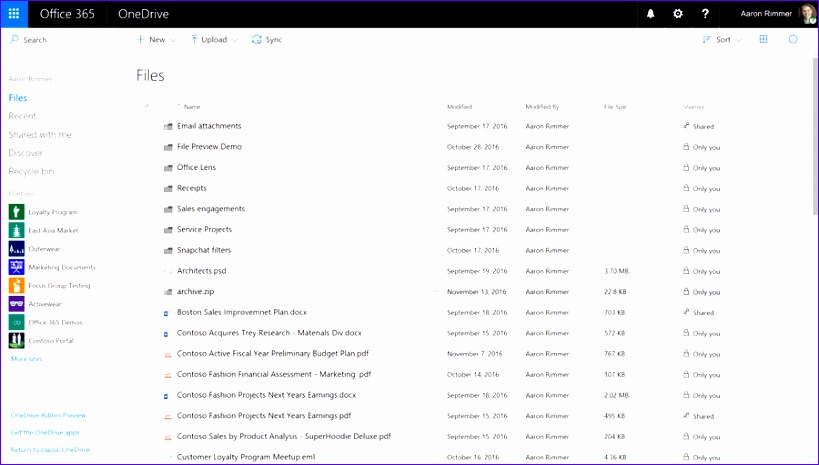Open the information details pane icon
Image resolution: width=819 pixels, height=465 pixels.
[x=793, y=40]
